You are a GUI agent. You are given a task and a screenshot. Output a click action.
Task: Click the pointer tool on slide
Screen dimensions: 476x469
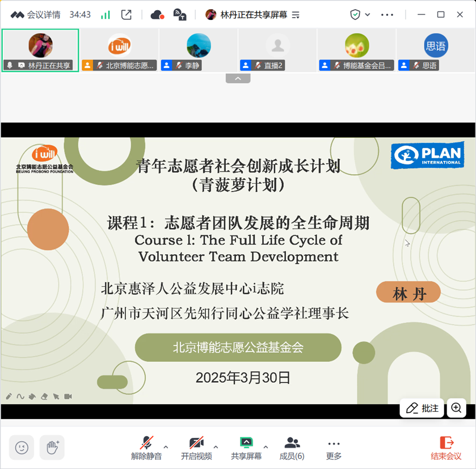(56, 396)
